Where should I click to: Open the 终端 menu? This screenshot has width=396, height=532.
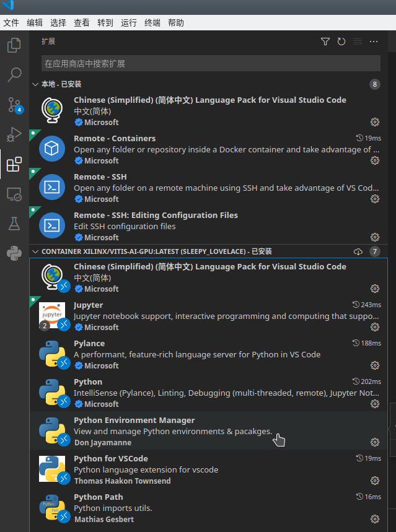pyautogui.click(x=152, y=23)
